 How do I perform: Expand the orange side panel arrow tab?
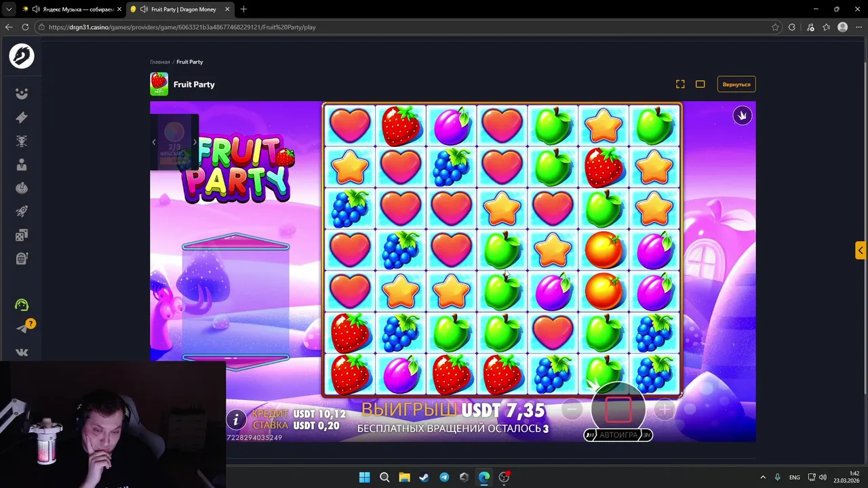[861, 250]
